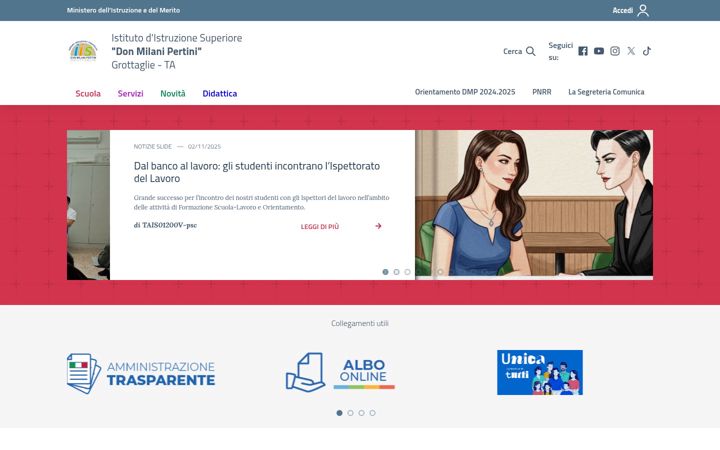
Task: Open the PNRR page
Action: pos(542,92)
